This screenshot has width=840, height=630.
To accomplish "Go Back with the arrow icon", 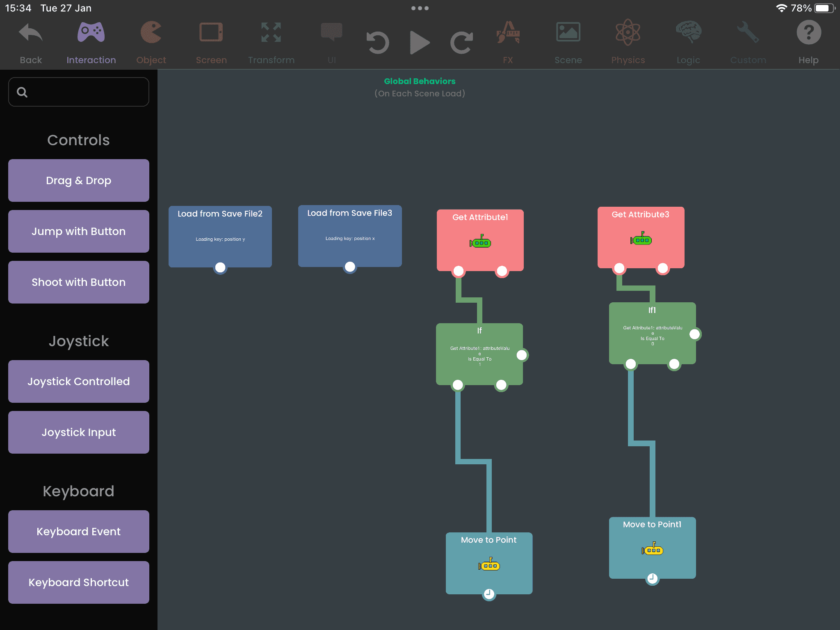I will (x=31, y=42).
